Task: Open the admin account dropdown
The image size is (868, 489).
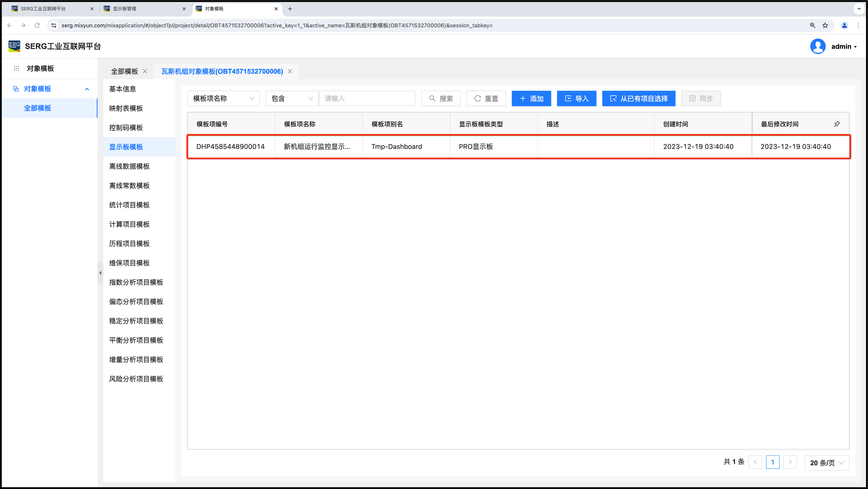Action: [844, 47]
